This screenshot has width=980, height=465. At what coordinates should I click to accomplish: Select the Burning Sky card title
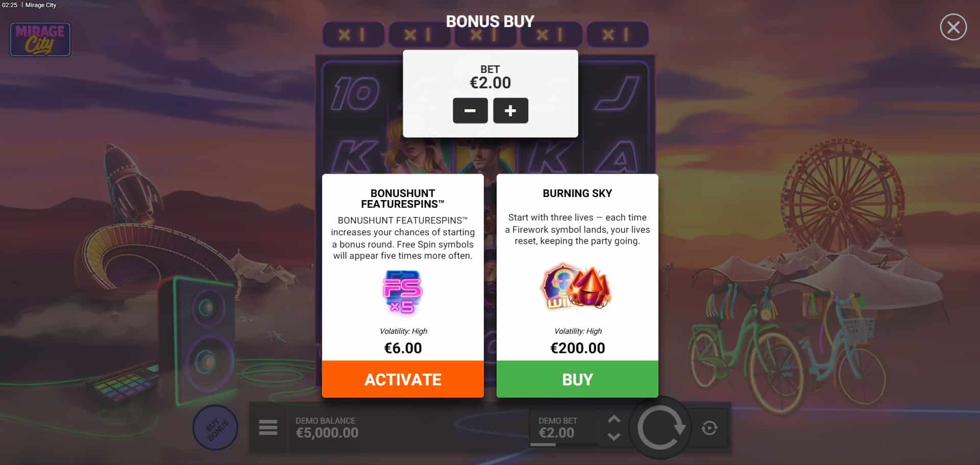click(x=577, y=193)
